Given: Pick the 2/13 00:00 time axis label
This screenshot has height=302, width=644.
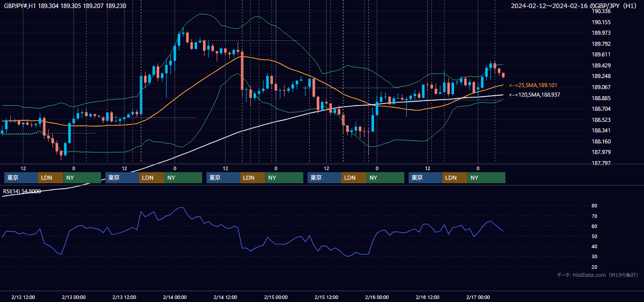Looking at the screenshot, I should (x=74, y=297).
